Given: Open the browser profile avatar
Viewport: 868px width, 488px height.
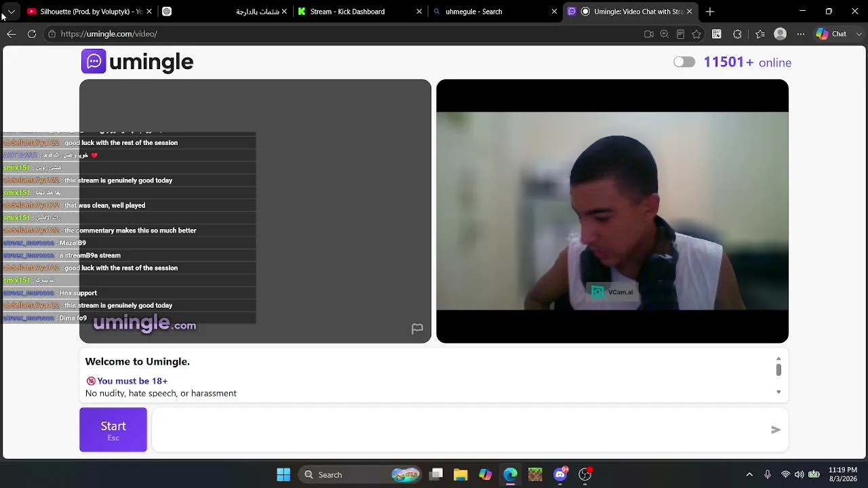Looking at the screenshot, I should 781,34.
